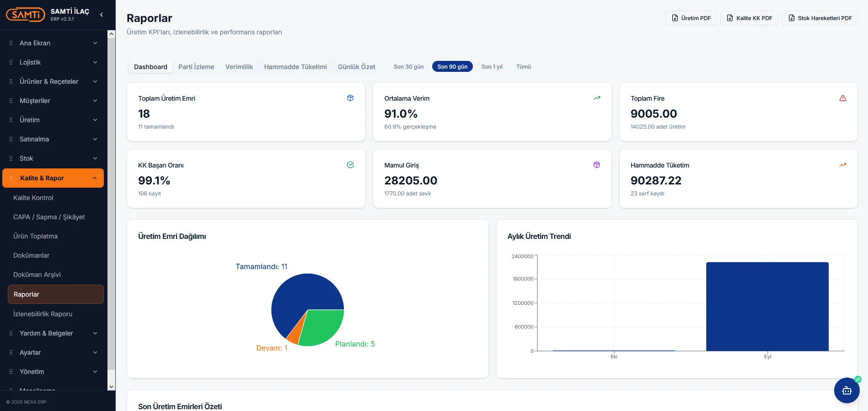Choose the Tümü date range filter

pos(524,67)
